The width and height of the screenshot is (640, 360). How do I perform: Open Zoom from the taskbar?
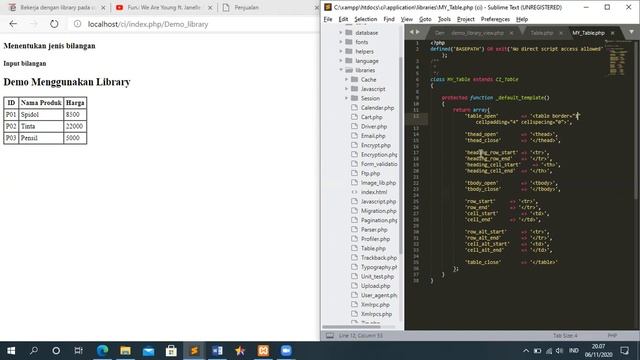[286, 351]
